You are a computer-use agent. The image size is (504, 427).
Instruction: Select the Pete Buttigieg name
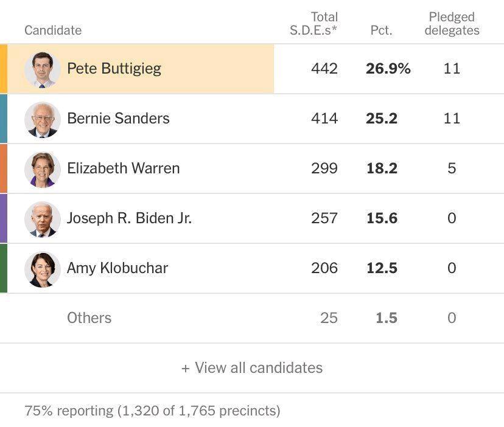coord(114,68)
